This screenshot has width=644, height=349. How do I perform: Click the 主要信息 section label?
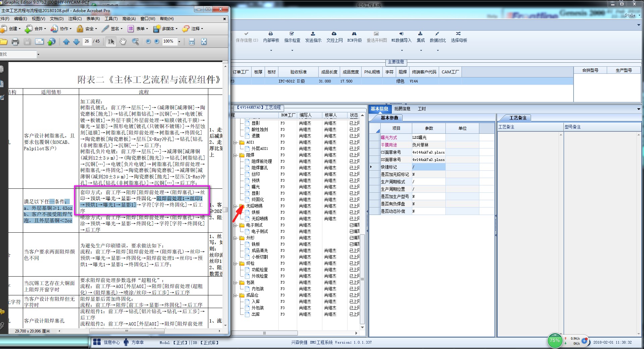(x=396, y=62)
